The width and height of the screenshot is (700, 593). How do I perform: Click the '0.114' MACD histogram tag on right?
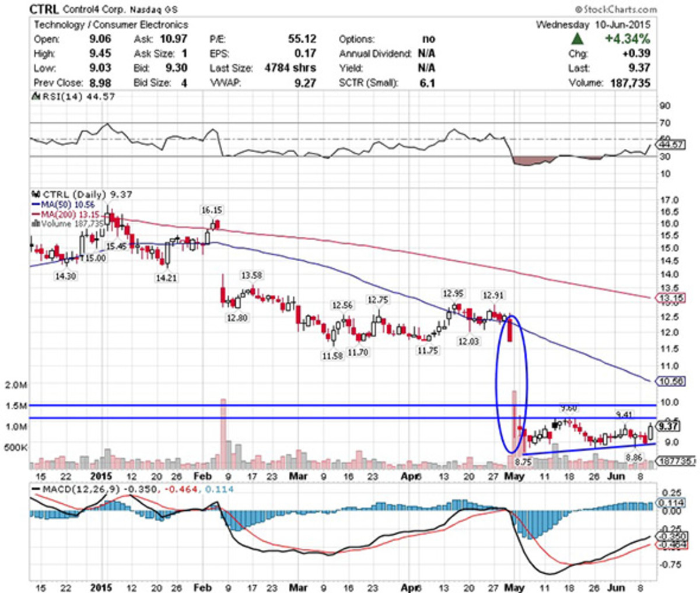(671, 503)
